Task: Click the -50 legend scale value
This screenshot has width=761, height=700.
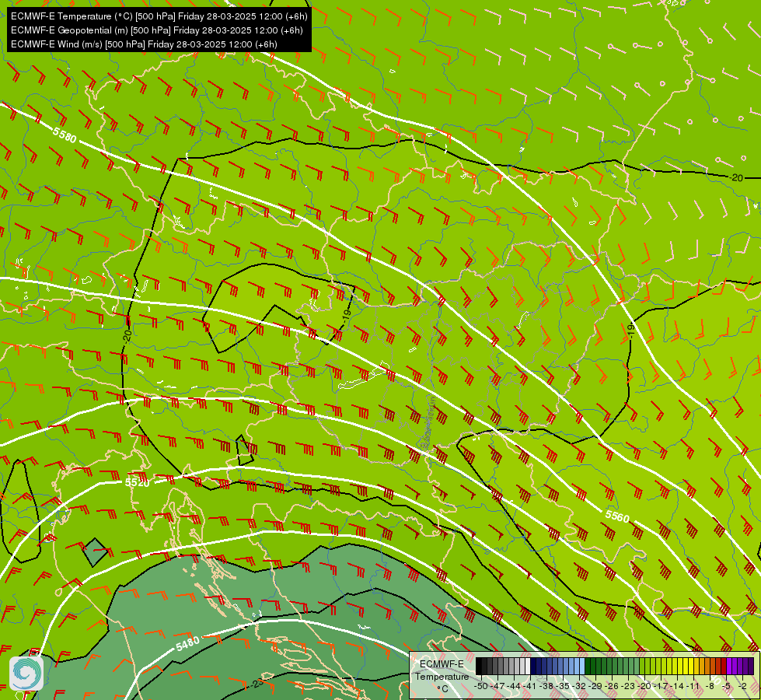Action: 481,686
